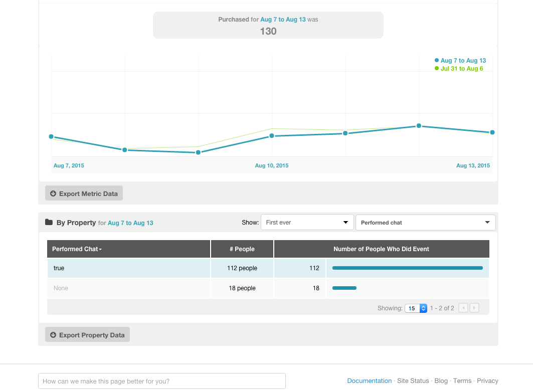Go to previous page of results
Viewport: 533px width, 392px height.
pyautogui.click(x=463, y=308)
